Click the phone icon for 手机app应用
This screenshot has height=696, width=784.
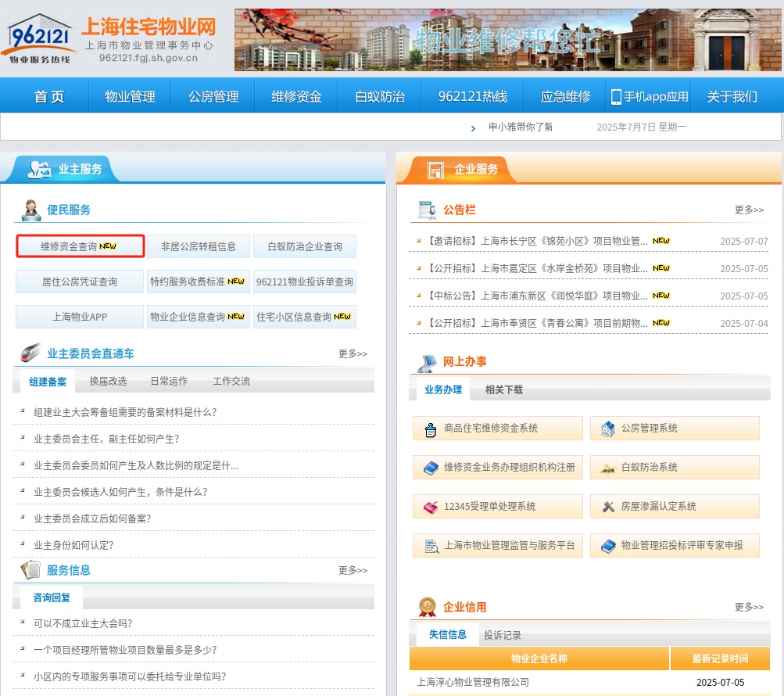click(x=616, y=97)
